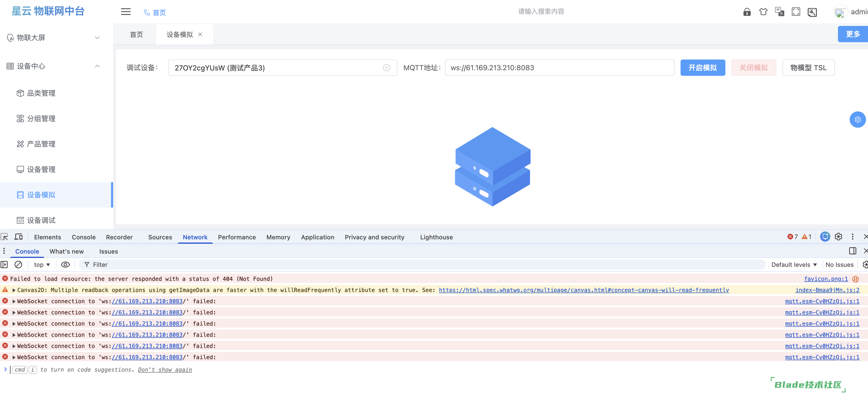This screenshot has height=408, width=868.
Task: Click the hamburger menu collapse icon
Action: pyautogui.click(x=126, y=12)
